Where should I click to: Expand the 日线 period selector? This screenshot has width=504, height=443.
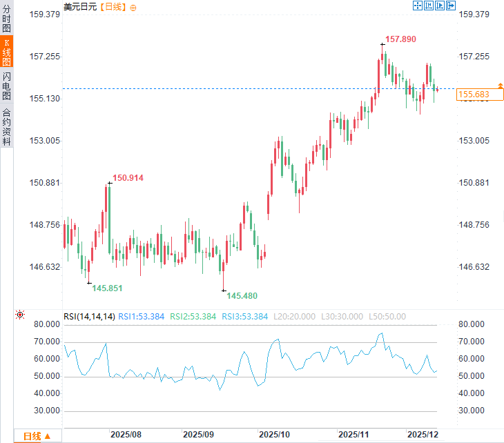(37, 436)
